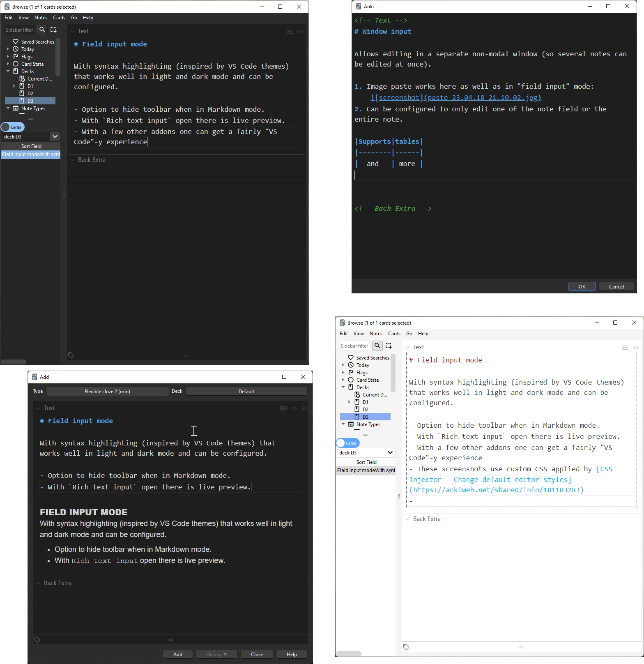644x664 pixels.
Task: Toggle HTML editor icon in dark Browse Text field
Action: pyautogui.click(x=301, y=32)
